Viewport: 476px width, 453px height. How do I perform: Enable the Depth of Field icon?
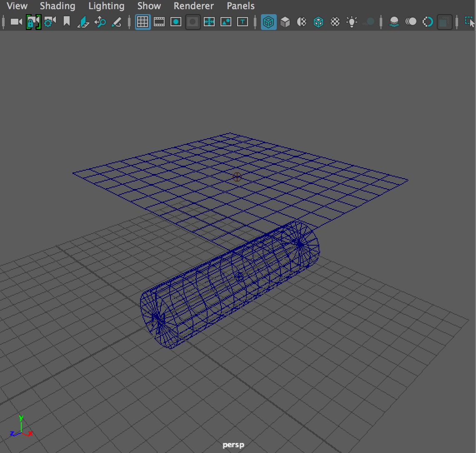click(444, 22)
